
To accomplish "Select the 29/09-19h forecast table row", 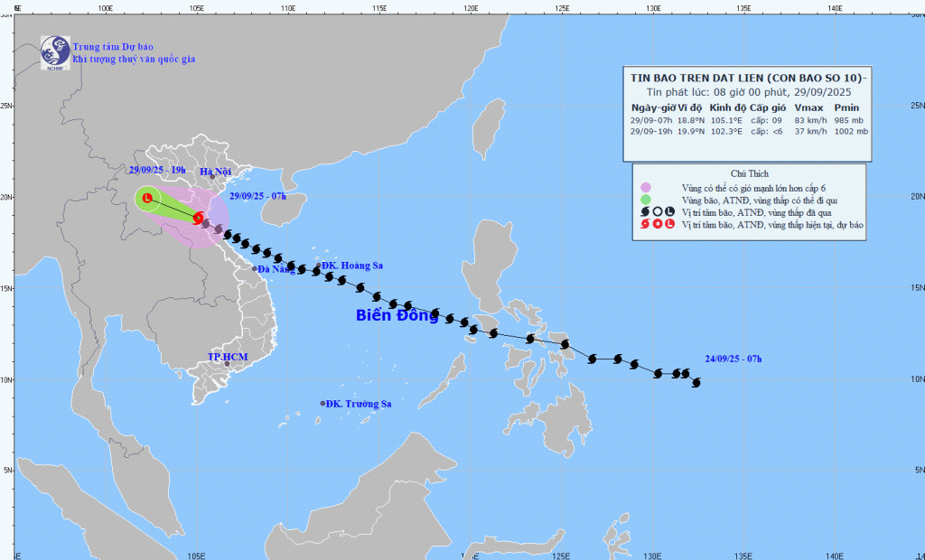I will pyautogui.click(x=749, y=131).
